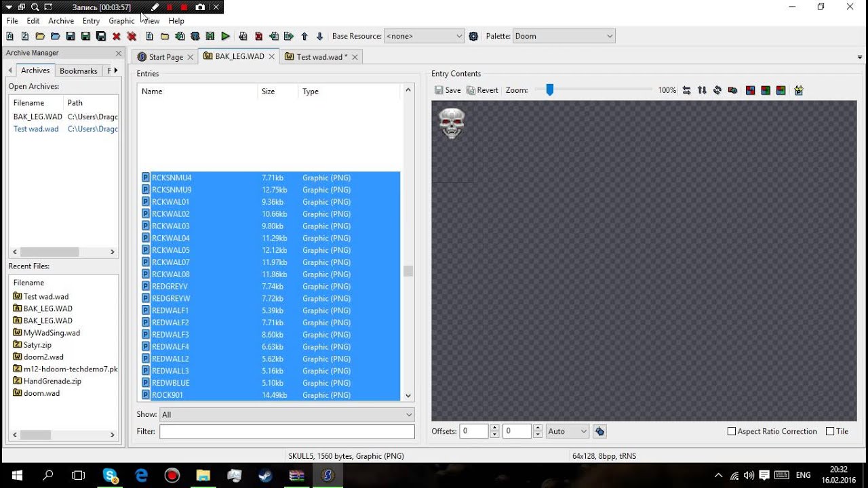
Task: Click the open archives horizontal scrollbar
Action: coord(50,251)
